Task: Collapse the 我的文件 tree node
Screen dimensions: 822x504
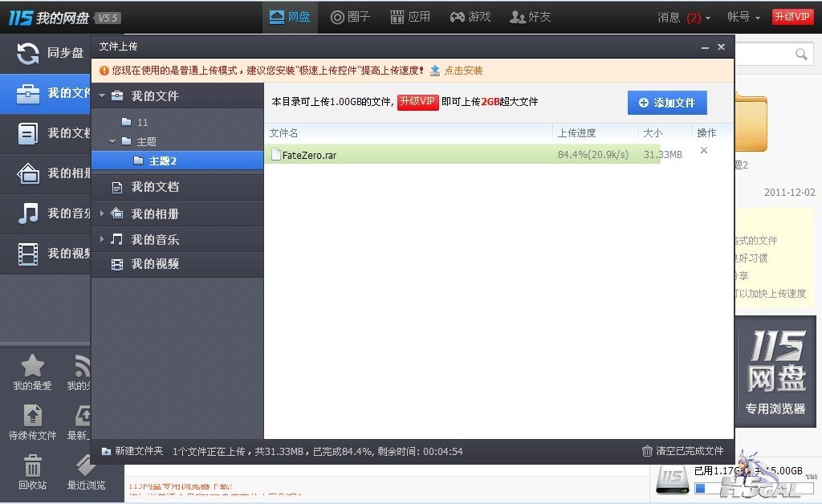Action: coord(102,96)
